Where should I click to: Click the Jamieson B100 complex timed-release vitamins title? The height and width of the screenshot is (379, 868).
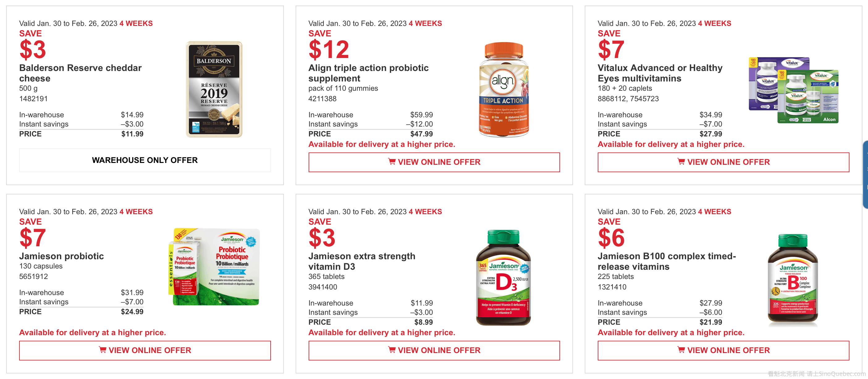[x=667, y=261]
